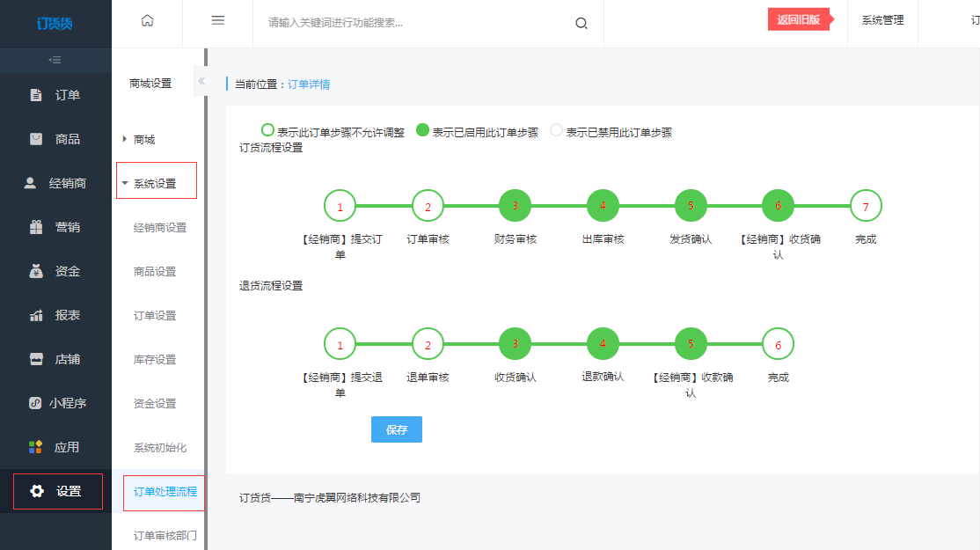980x550 pixels.
Task: Toggle order step 2 订单审核
Action: [x=428, y=206]
